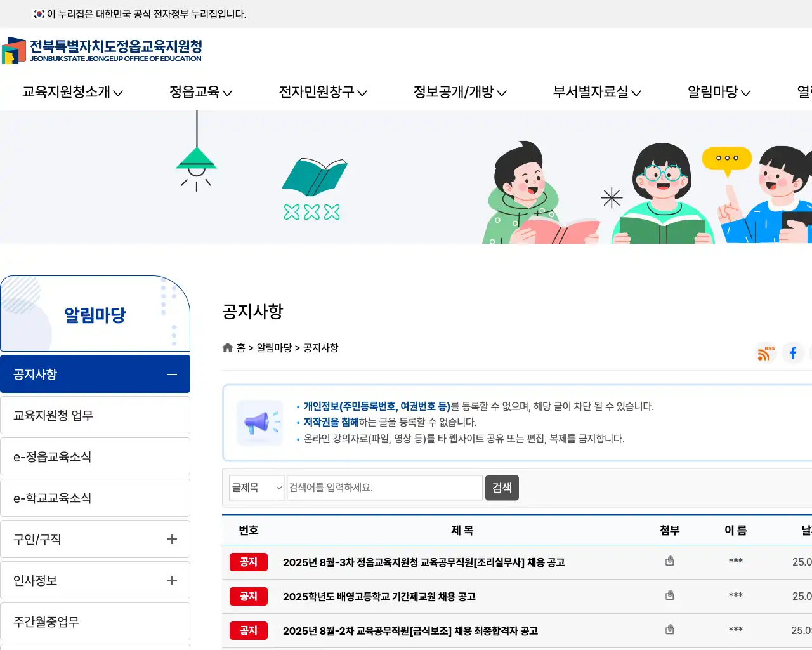Open the 글제목 search filter dropdown
Screen dimensions: 812x650
256,487
